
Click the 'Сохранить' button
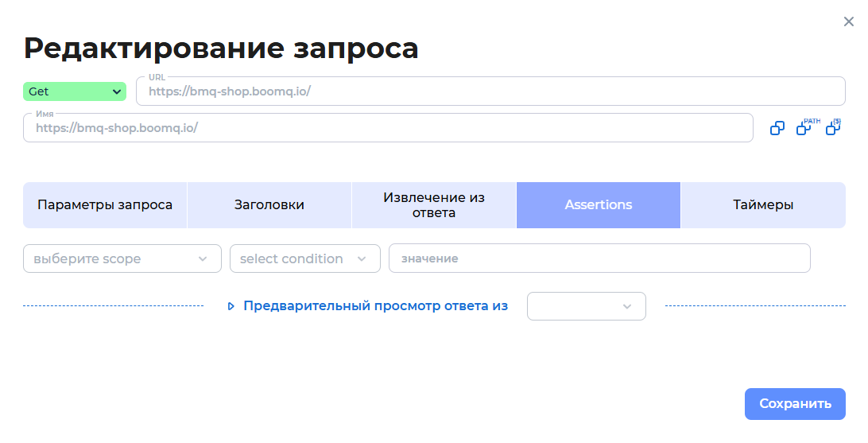[x=795, y=404]
